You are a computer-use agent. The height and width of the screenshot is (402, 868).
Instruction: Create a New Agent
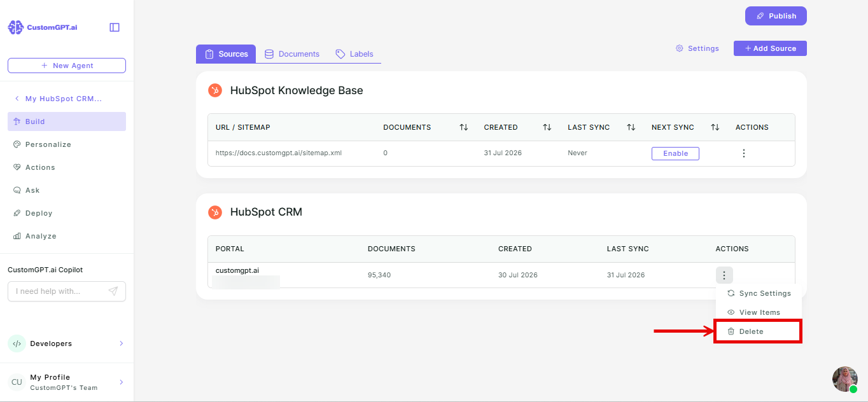click(x=67, y=66)
